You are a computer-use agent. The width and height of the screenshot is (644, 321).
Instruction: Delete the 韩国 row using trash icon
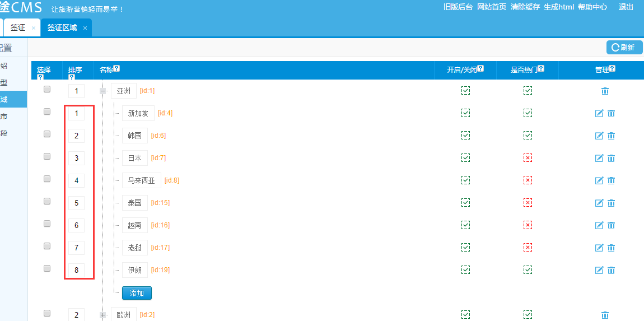click(x=611, y=136)
